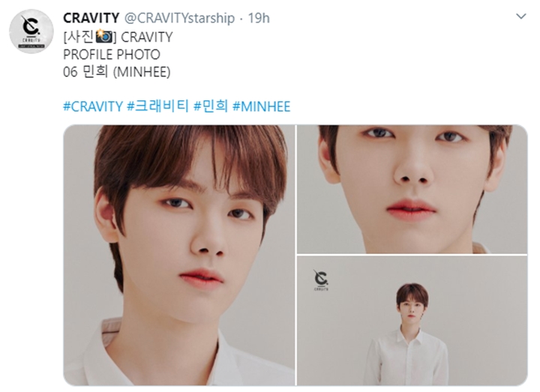
Task: Open the bottom-right full-body photo
Action: point(412,321)
